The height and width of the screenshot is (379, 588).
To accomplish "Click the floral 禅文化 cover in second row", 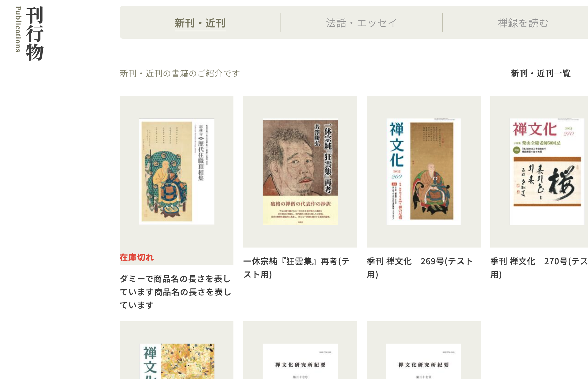I will pos(176,361).
